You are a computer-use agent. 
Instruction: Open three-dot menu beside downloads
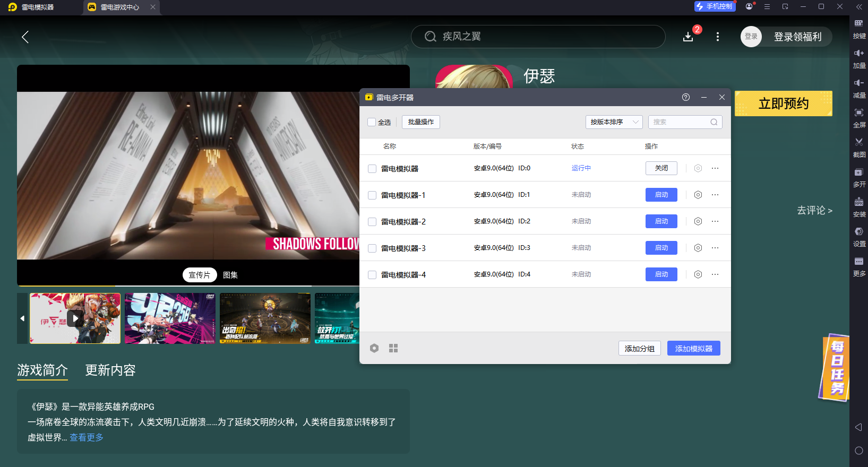tap(718, 37)
